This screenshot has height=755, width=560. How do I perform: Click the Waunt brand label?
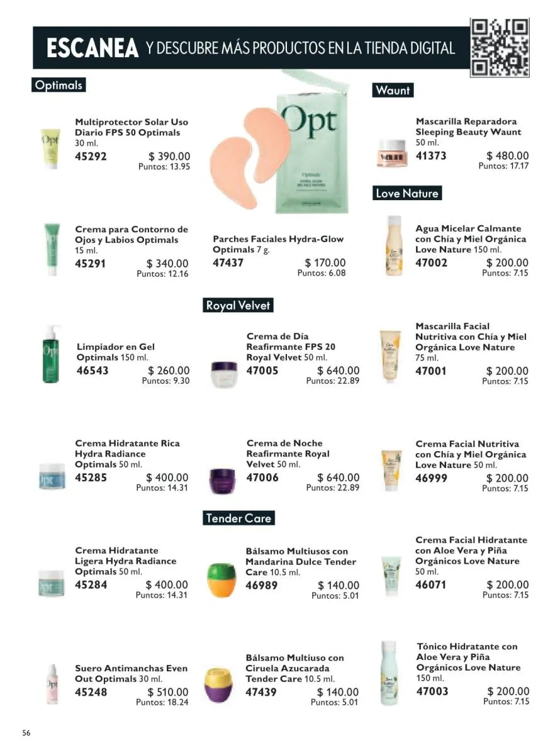pos(393,91)
